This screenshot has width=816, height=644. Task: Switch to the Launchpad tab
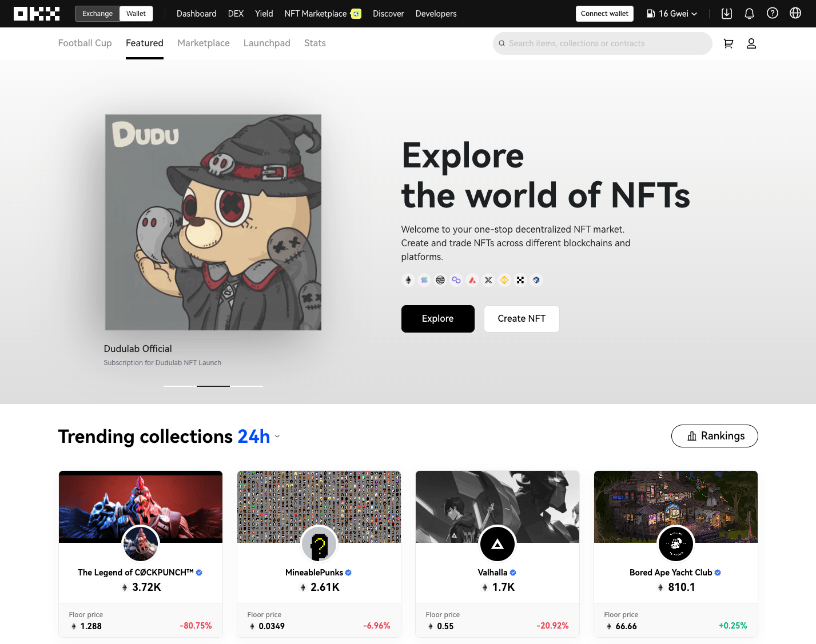[267, 43]
